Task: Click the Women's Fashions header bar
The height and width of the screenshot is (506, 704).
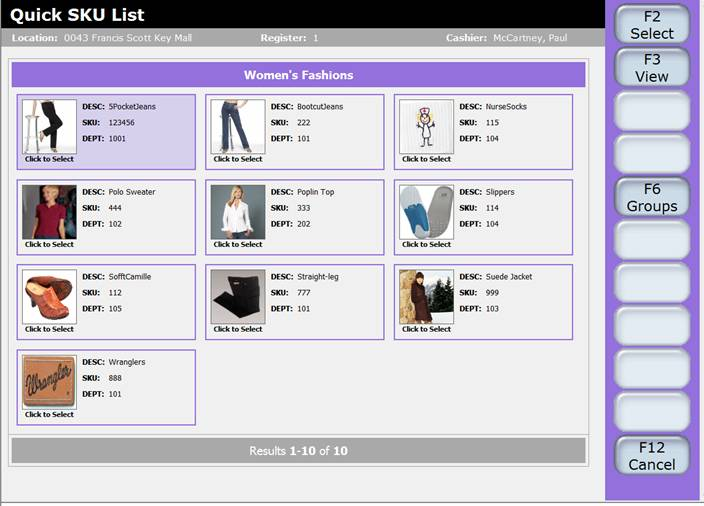Action: point(298,75)
